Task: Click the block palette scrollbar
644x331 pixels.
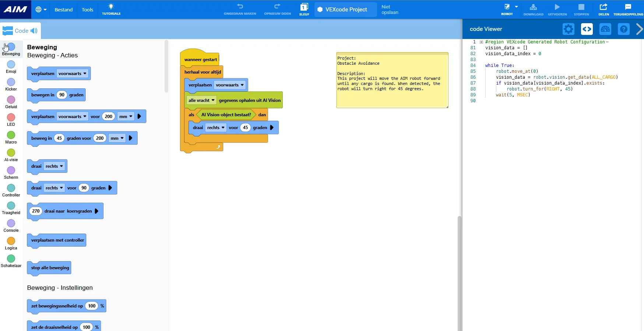Action: click(166, 66)
